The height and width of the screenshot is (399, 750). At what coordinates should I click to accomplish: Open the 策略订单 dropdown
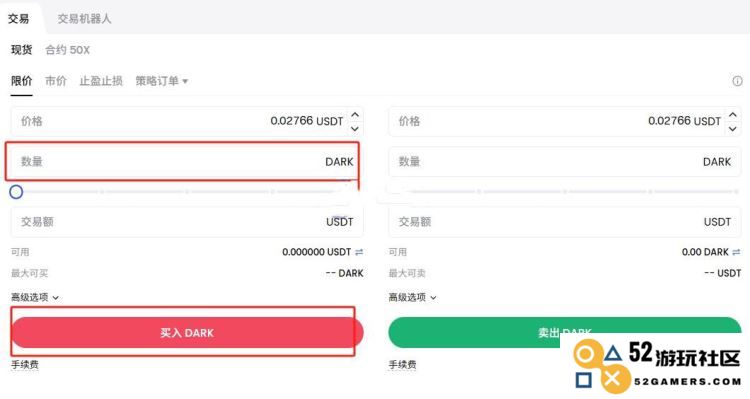click(x=161, y=81)
